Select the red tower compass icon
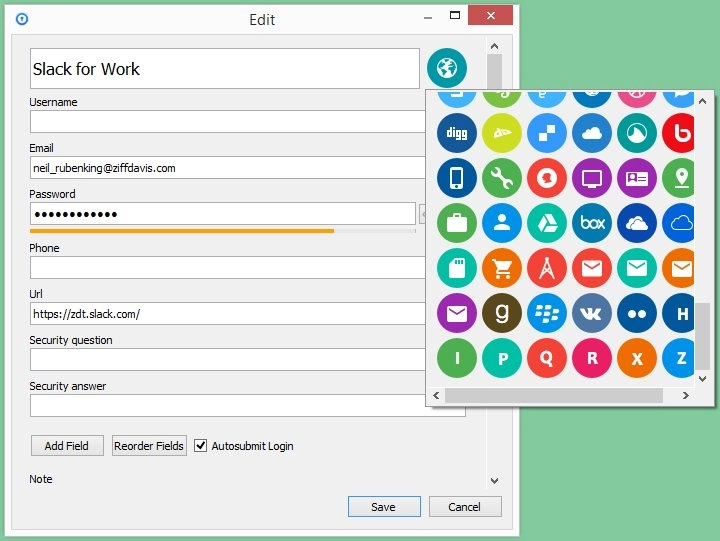 coord(547,268)
